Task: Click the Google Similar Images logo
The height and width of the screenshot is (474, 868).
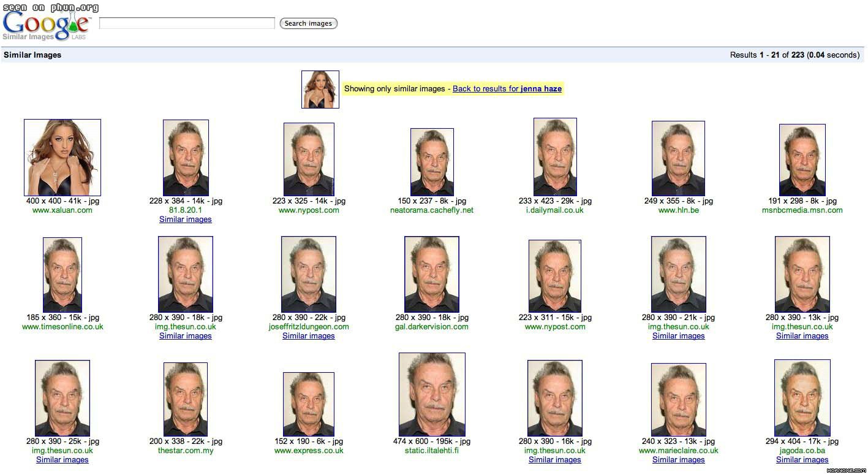Action: tap(46, 26)
